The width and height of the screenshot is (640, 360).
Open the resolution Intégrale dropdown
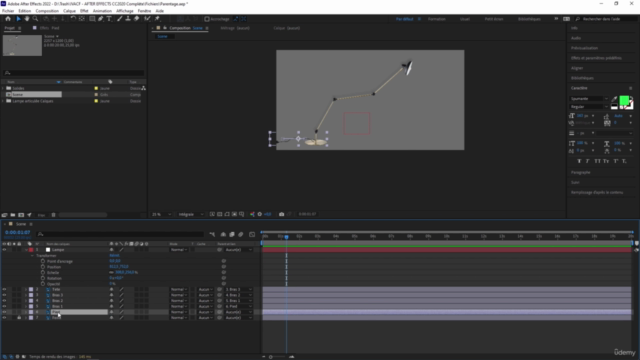[x=191, y=214]
